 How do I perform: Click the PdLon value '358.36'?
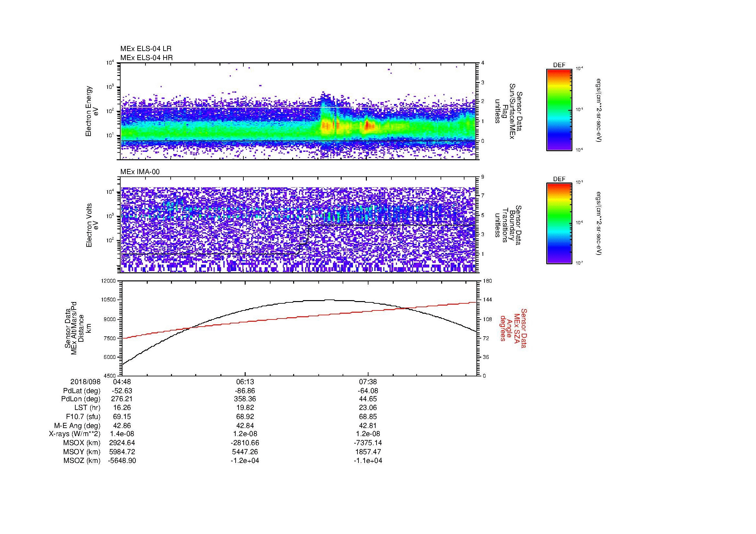(245, 399)
